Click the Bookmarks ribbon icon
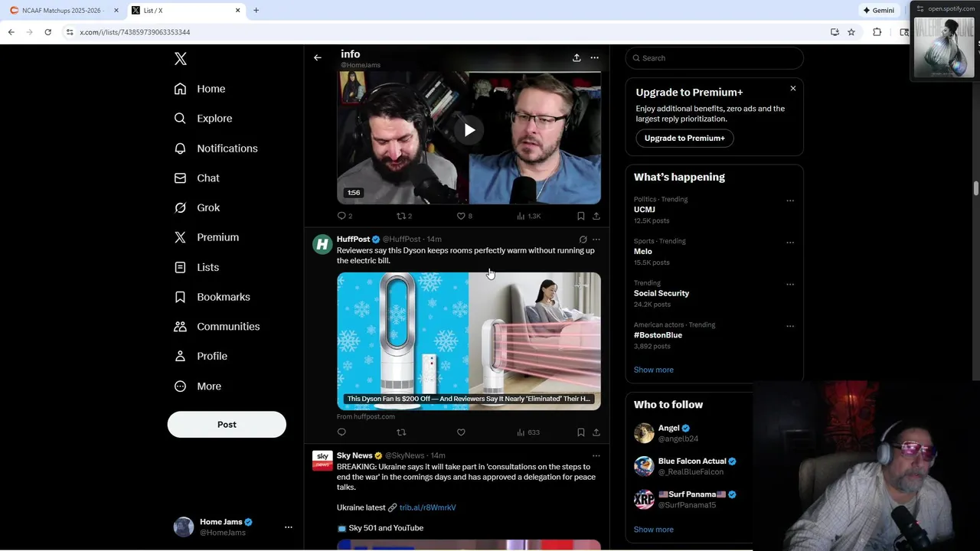 (180, 297)
